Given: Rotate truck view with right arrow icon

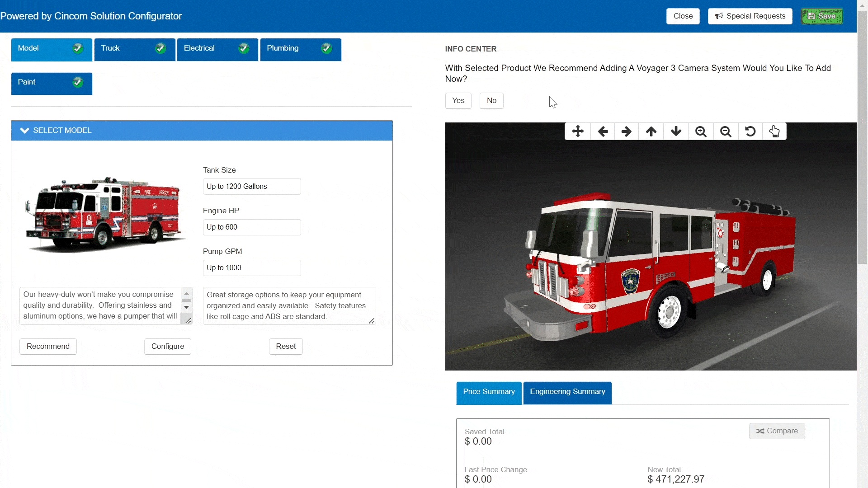Looking at the screenshot, I should pyautogui.click(x=627, y=131).
